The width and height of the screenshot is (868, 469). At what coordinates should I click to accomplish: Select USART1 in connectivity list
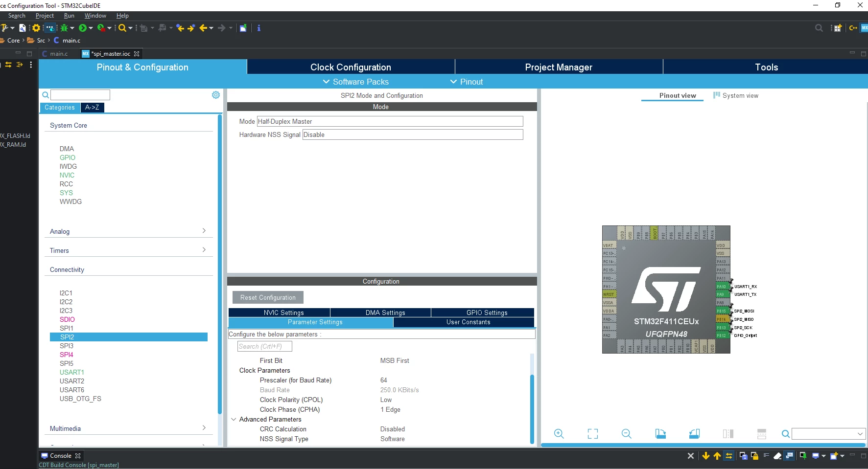click(72, 372)
